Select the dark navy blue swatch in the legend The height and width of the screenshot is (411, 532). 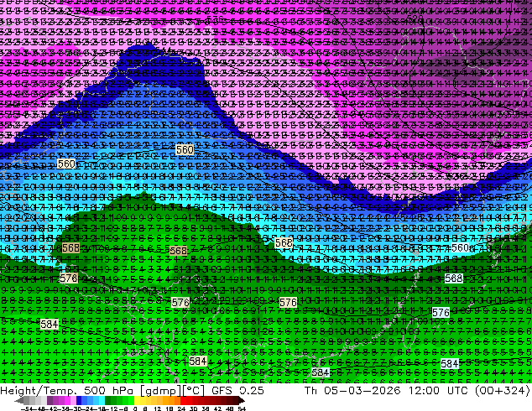point(79,400)
